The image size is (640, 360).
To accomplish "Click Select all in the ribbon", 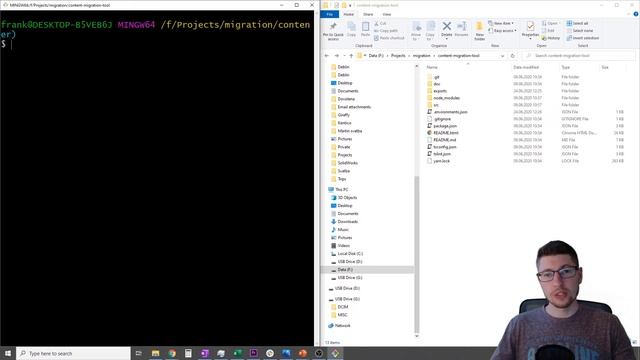I will tap(578, 23).
